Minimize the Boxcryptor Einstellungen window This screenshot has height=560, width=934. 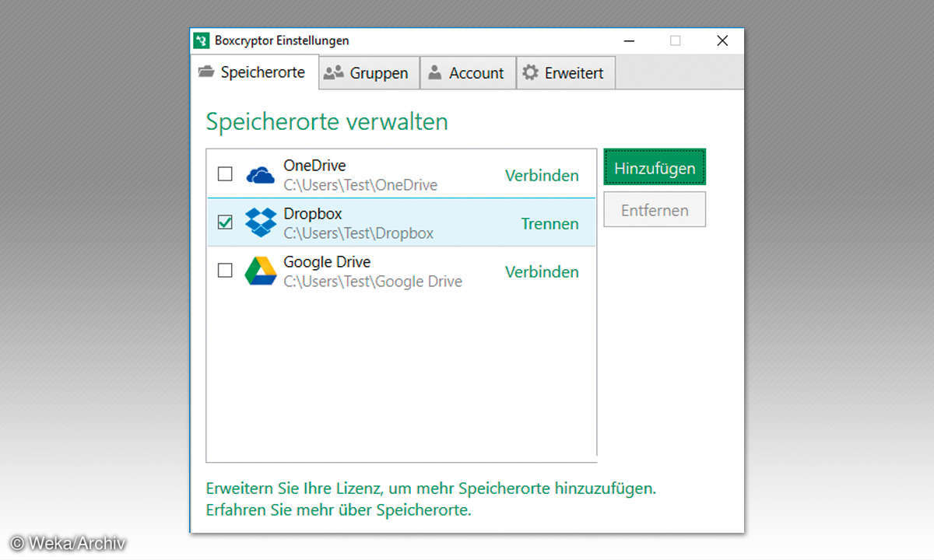627,40
